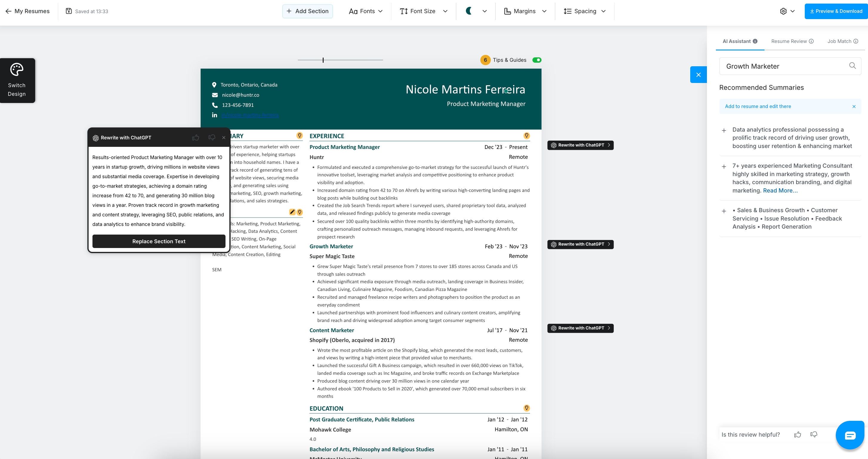Open the color theme moon dropdown
Screen dimensions: 868x459
[x=476, y=11]
